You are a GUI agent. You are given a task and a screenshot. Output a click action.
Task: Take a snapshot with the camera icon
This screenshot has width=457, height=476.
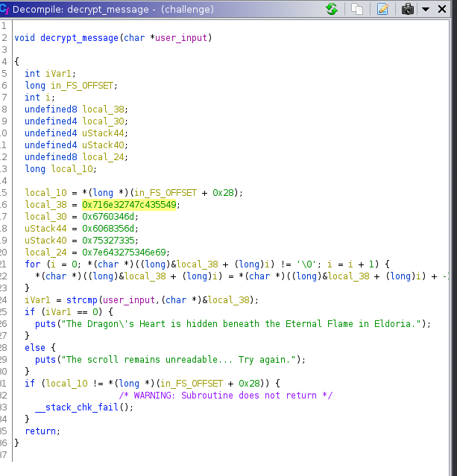408,9
